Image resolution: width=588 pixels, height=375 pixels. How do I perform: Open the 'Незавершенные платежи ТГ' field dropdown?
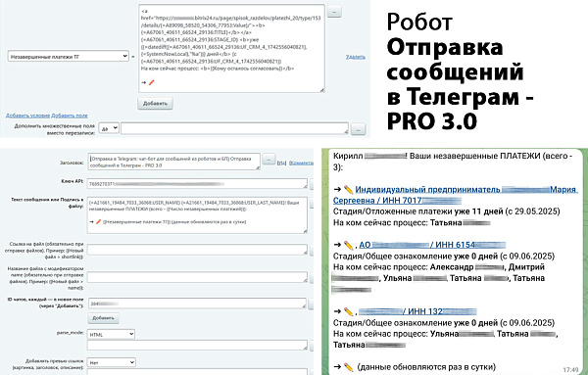[x=68, y=57]
